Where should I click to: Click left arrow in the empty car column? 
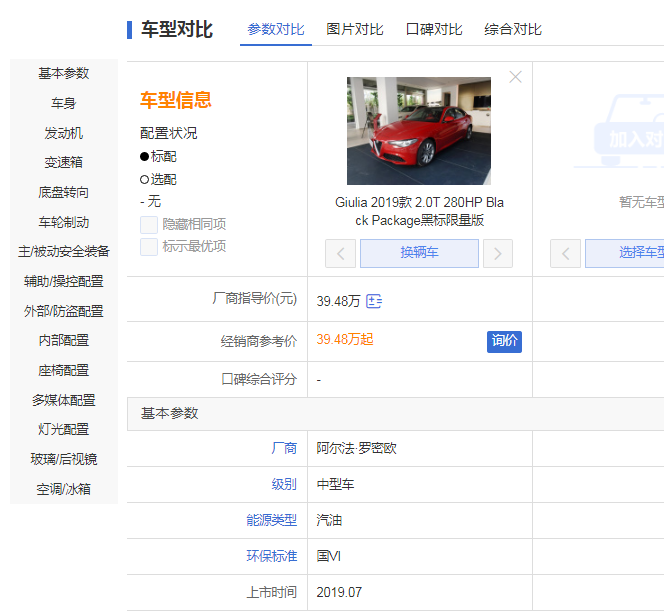[565, 253]
